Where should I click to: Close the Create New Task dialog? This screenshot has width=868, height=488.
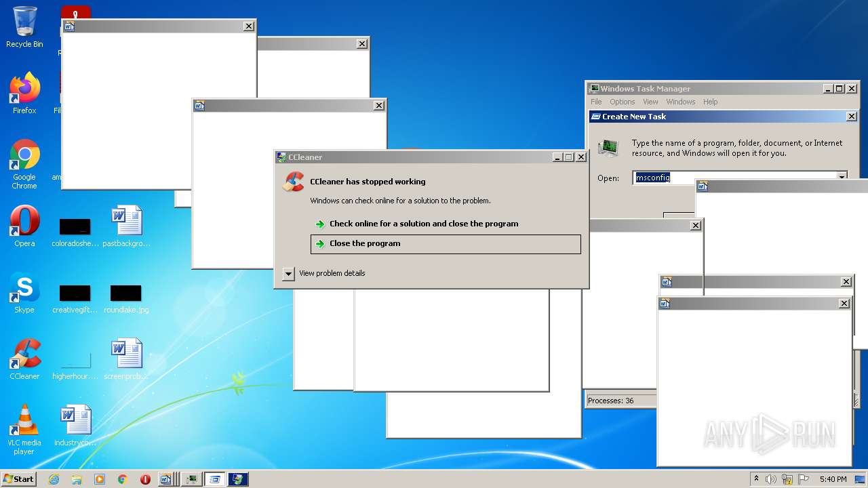[852, 117]
